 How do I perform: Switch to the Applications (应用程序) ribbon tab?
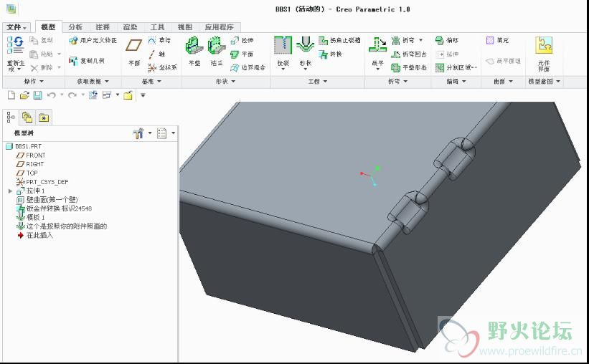click(220, 27)
